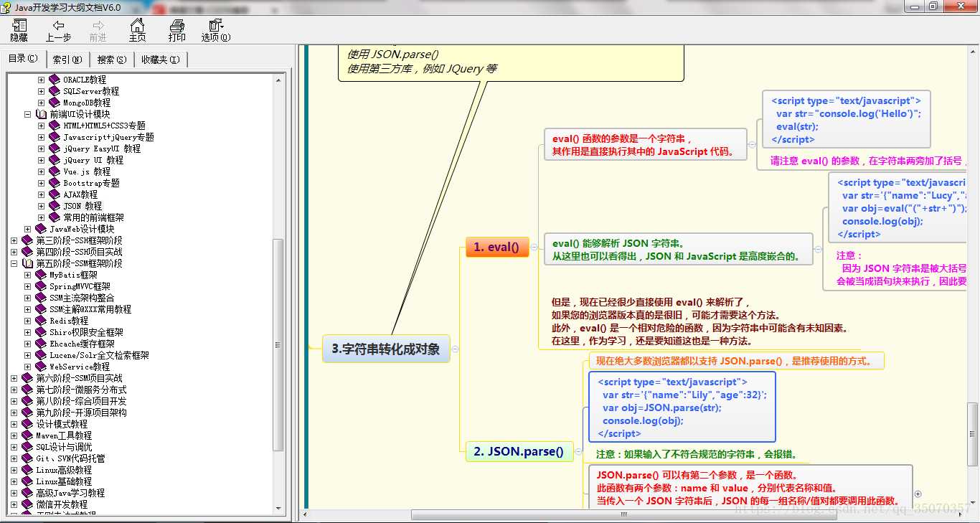The height and width of the screenshot is (523, 980).
Task: Click the book icon beside Linux高级教程
Action: click(x=27, y=470)
